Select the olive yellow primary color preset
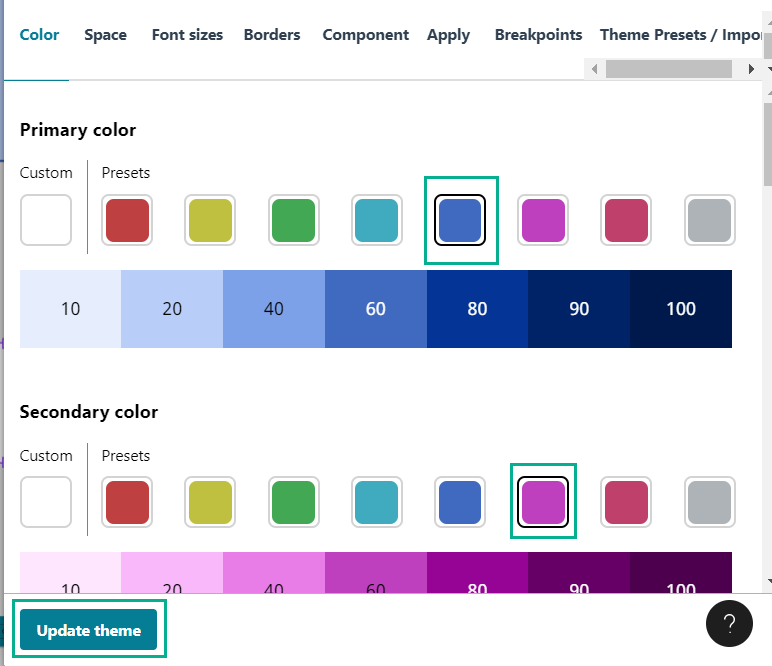 pos(210,220)
